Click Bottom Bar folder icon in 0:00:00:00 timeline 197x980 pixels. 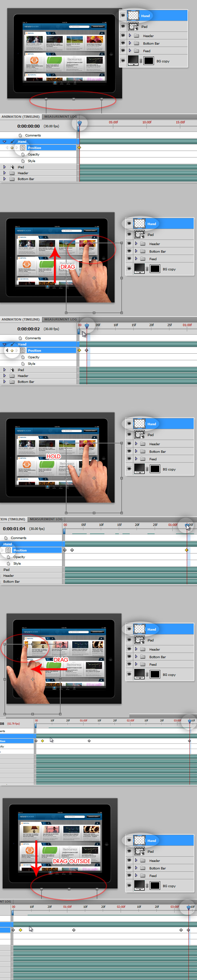point(12,179)
